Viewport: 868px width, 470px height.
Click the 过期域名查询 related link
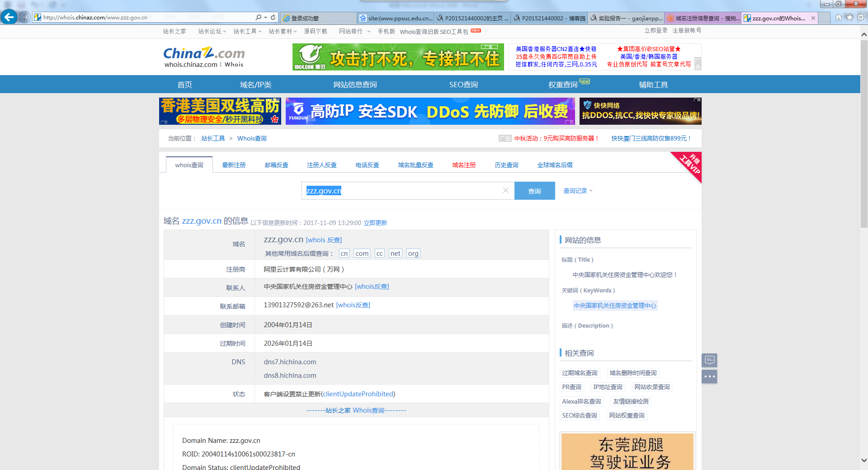point(580,373)
